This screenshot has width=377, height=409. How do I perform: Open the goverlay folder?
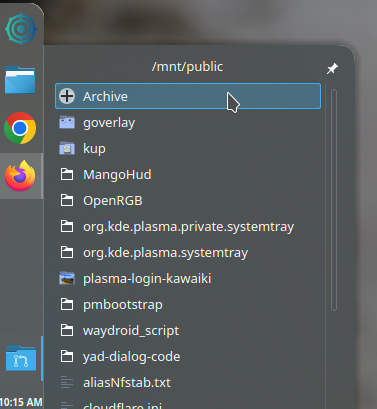(188, 122)
